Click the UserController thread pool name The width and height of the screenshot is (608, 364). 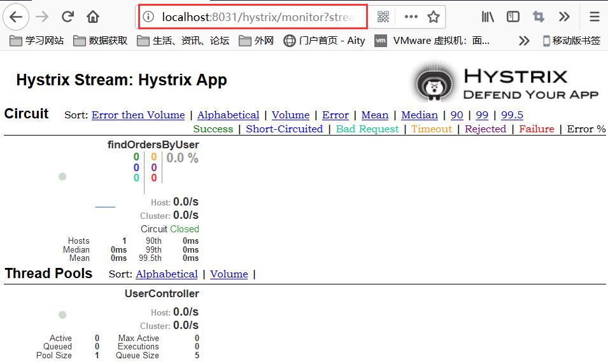[162, 293]
